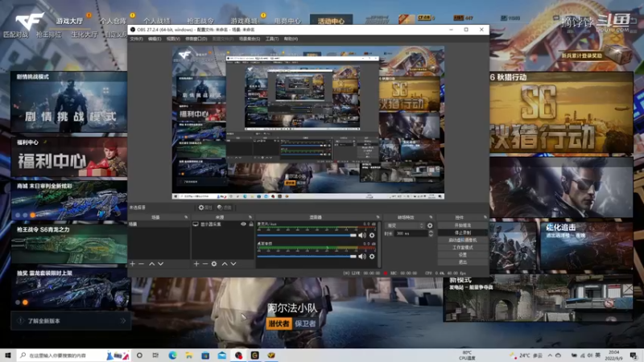
Task: Expand the learn new version arrow
Action: coord(123,321)
